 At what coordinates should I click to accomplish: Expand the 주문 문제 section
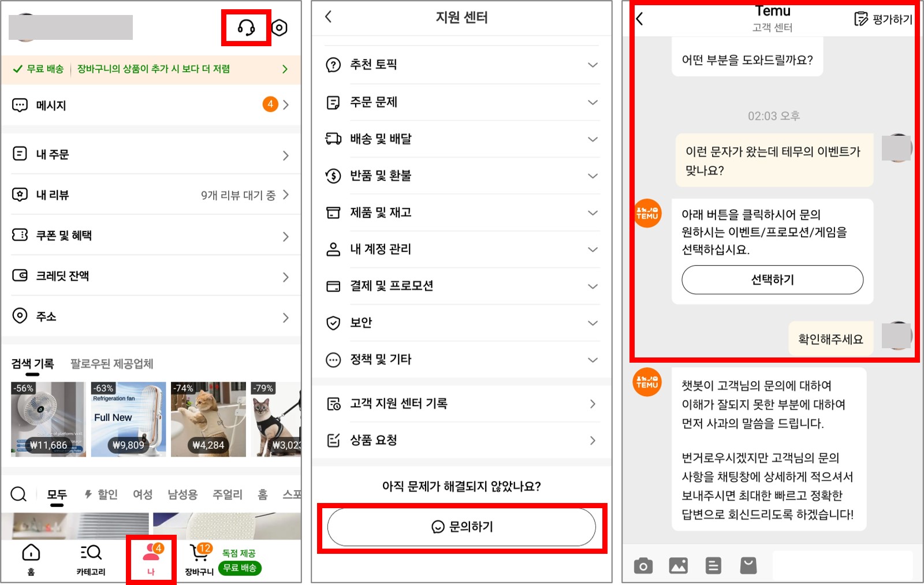pyautogui.click(x=462, y=102)
